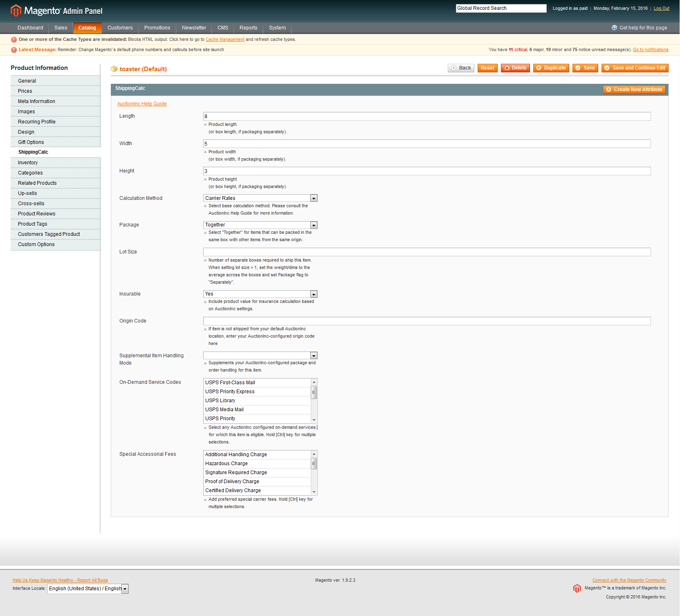
Task: Select Signature Required Charge fee
Action: click(257, 473)
